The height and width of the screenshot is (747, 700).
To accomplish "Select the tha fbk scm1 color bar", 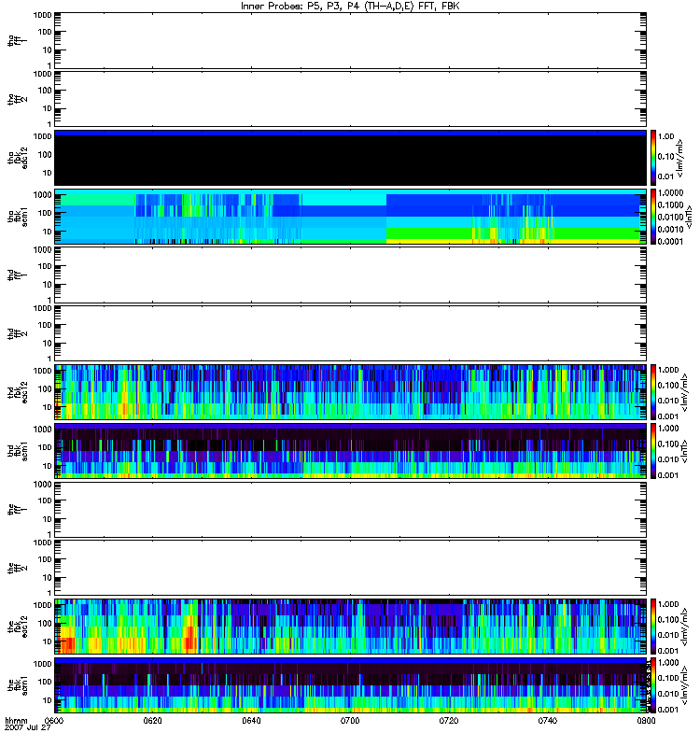I will click(653, 217).
